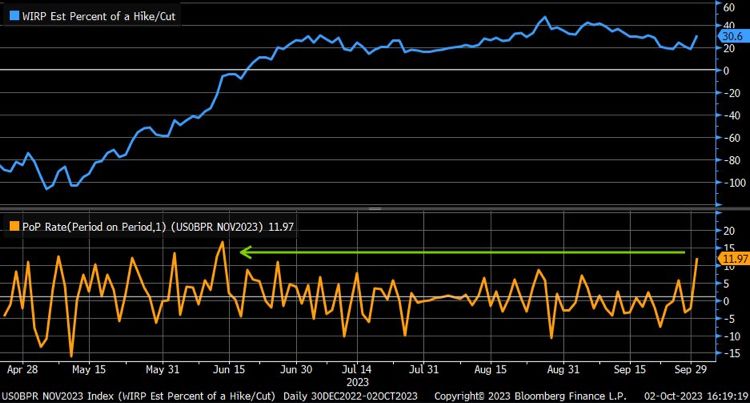Click the green arrow annotation head
The height and width of the screenshot is (403, 750).
[x=245, y=252]
